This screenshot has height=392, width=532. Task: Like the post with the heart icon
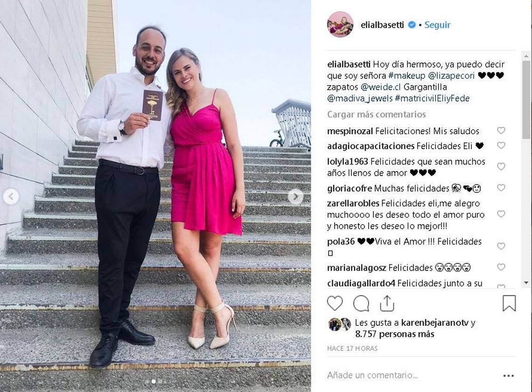pos(335,303)
